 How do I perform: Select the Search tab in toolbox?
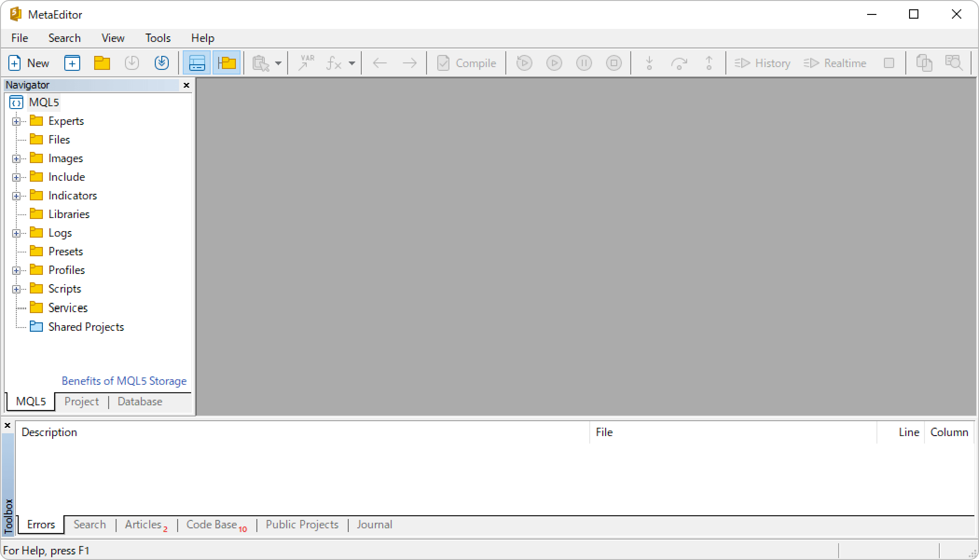[90, 525]
